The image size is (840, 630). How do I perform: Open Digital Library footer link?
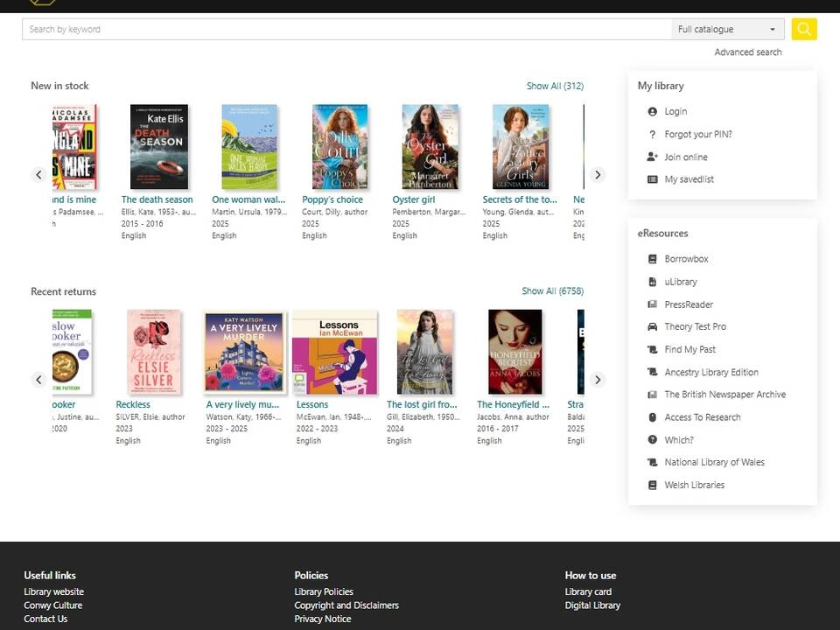592,605
